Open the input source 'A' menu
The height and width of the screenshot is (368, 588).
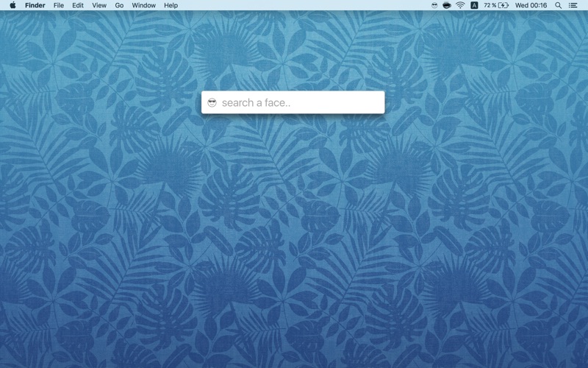pyautogui.click(x=474, y=5)
